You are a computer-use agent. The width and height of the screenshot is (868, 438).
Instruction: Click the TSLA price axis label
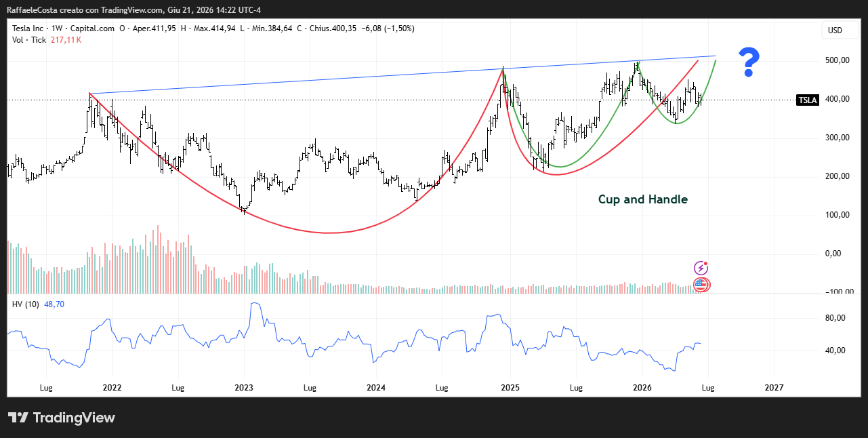(x=808, y=100)
